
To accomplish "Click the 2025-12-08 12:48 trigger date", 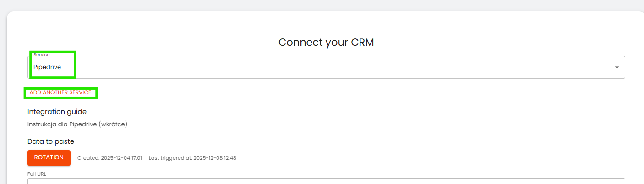I will [x=215, y=158].
